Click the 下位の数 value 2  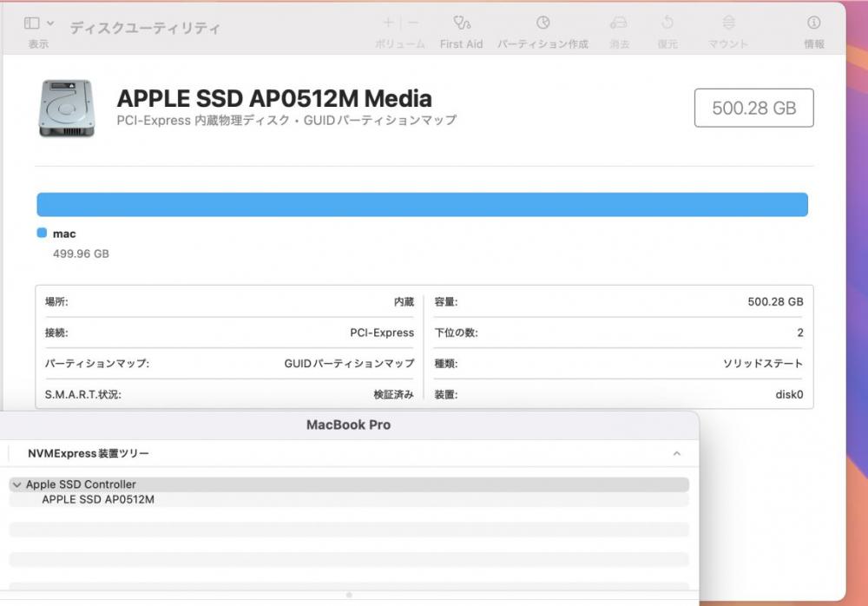800,333
